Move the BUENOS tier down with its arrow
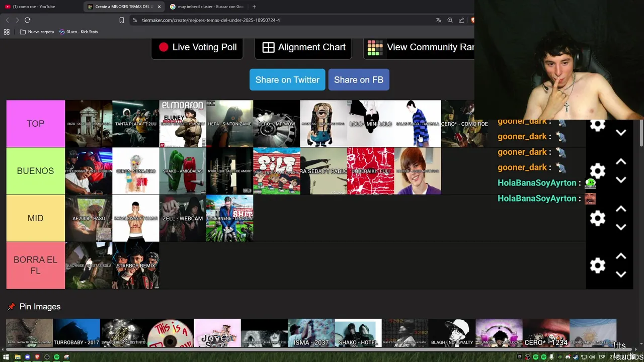 pyautogui.click(x=621, y=180)
